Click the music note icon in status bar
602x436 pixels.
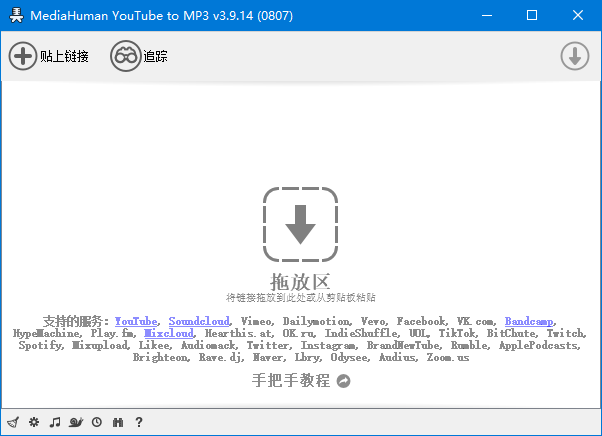coord(55,422)
